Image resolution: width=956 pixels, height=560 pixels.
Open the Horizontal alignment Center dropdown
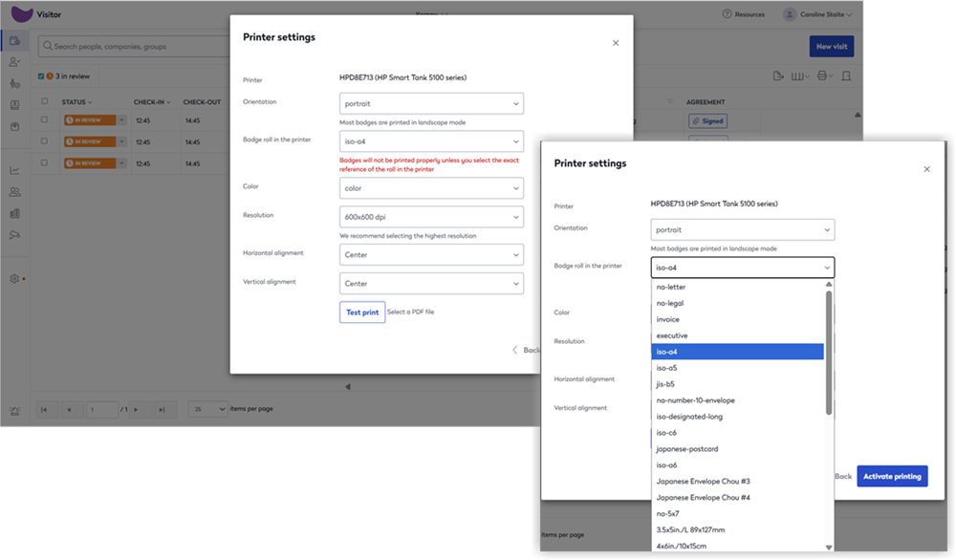(431, 255)
